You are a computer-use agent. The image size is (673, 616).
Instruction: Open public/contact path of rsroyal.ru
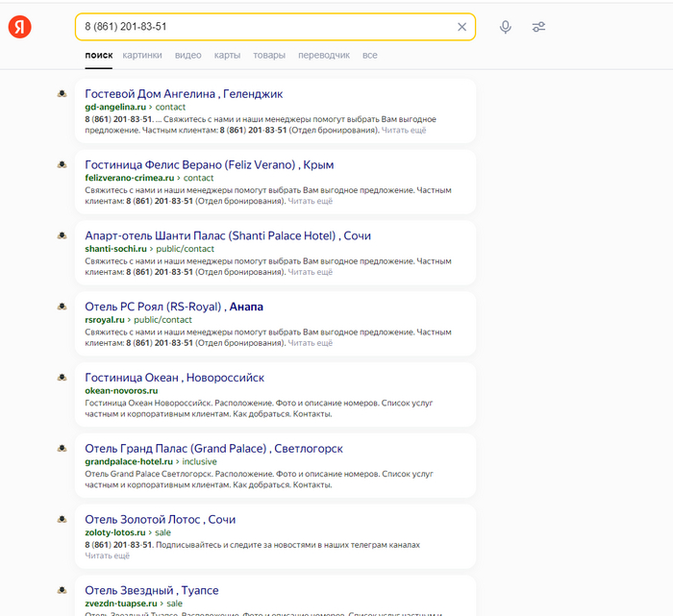[x=162, y=320]
